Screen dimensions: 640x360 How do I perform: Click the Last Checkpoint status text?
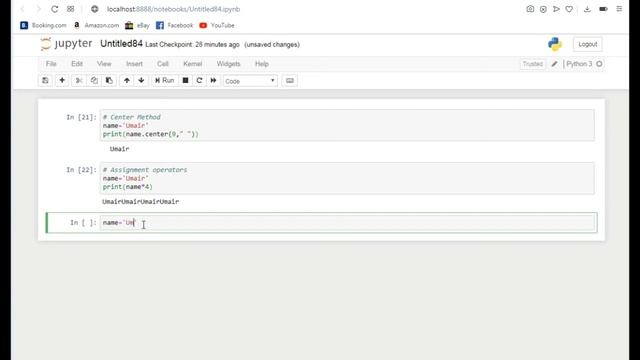coord(192,44)
